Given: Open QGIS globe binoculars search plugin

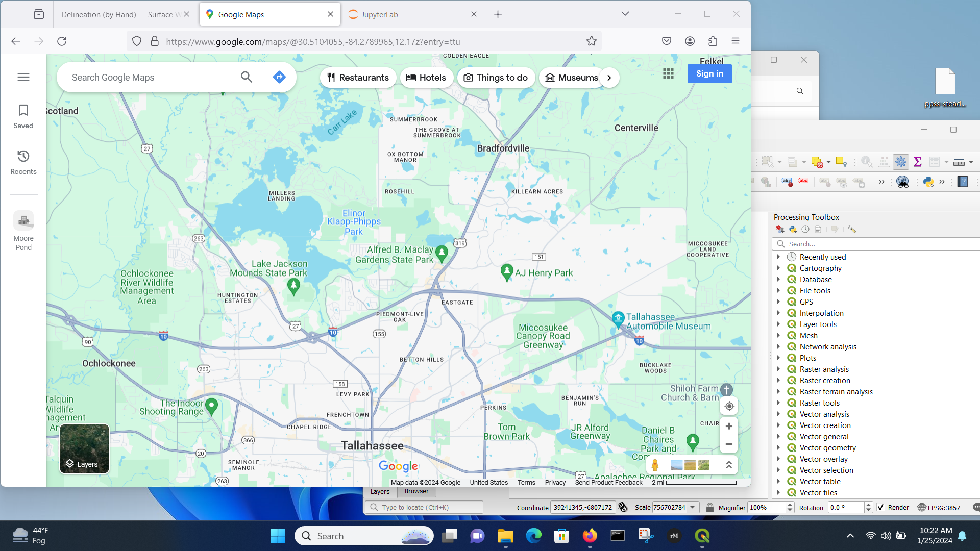Looking at the screenshot, I should [x=902, y=182].
